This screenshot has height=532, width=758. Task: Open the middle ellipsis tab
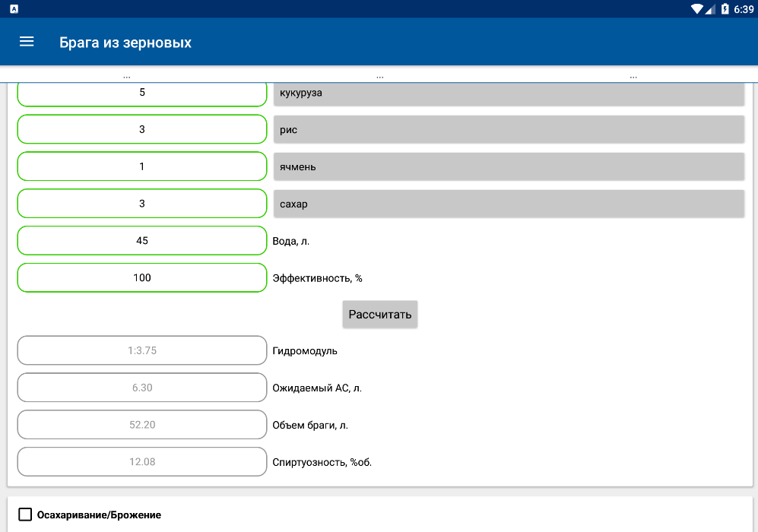pyautogui.click(x=380, y=77)
